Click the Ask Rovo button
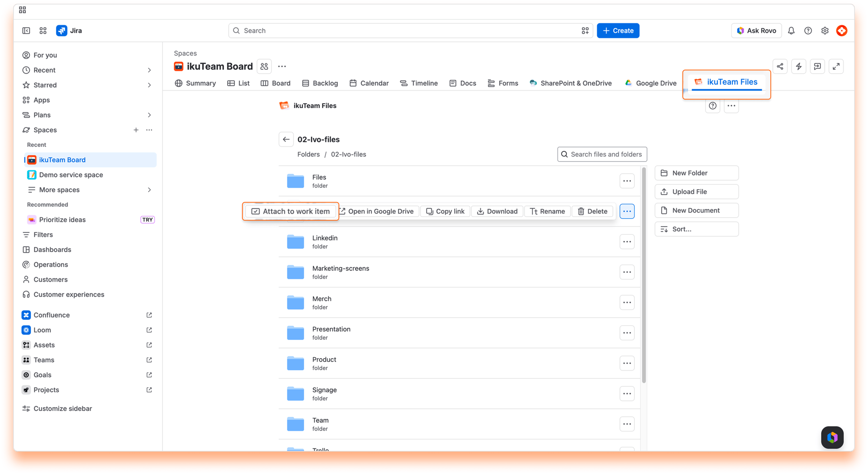 (x=756, y=30)
